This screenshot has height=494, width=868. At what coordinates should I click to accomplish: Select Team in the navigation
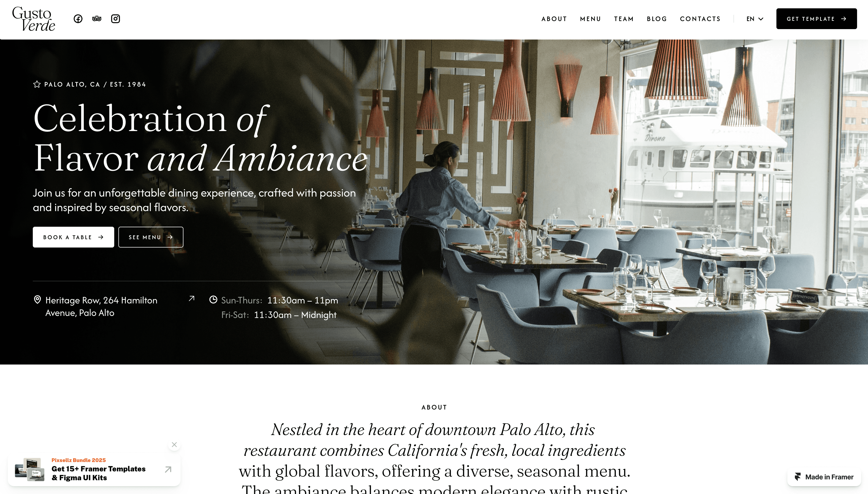click(x=624, y=19)
